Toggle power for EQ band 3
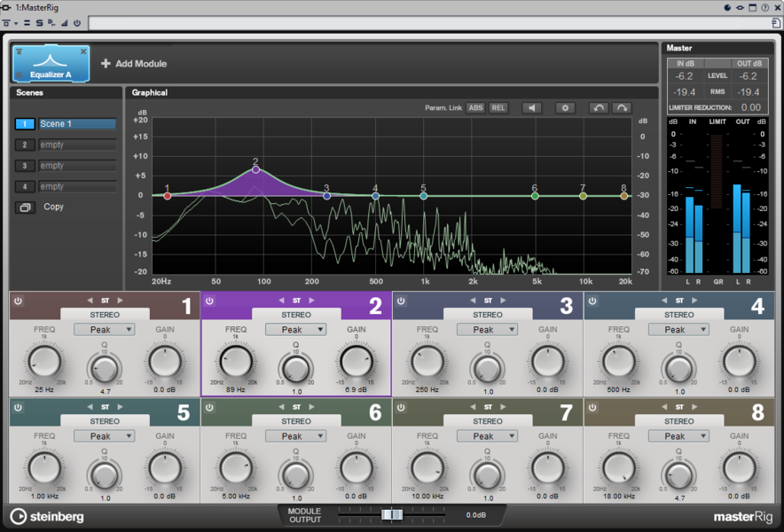 [401, 301]
